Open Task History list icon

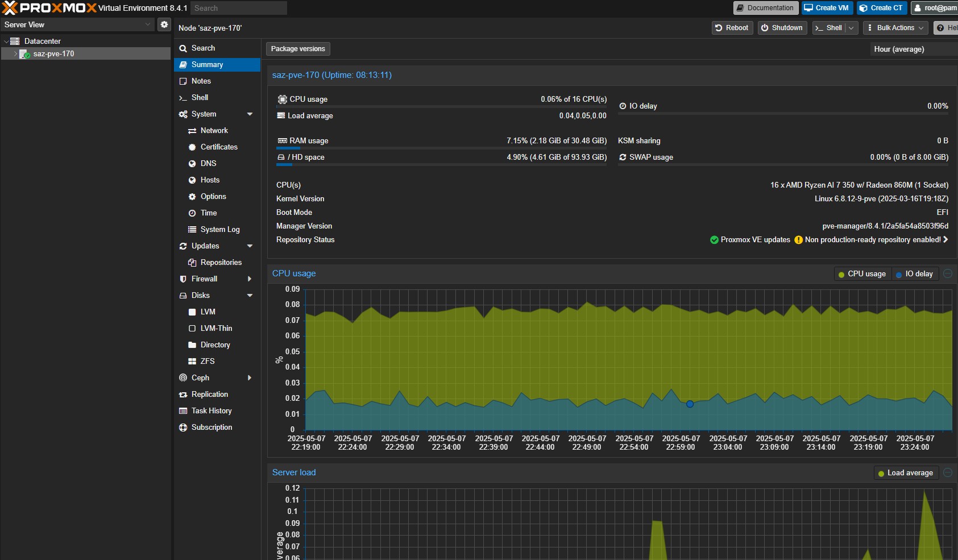point(183,411)
